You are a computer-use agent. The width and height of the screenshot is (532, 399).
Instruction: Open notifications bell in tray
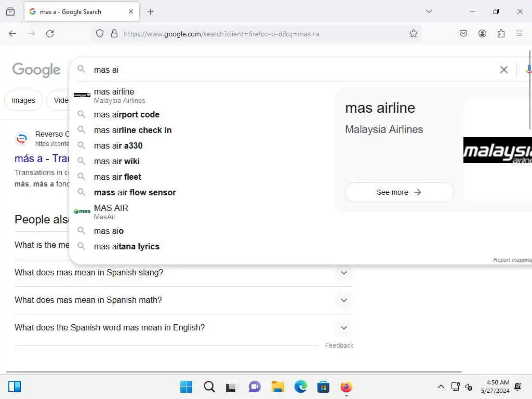tap(518, 387)
